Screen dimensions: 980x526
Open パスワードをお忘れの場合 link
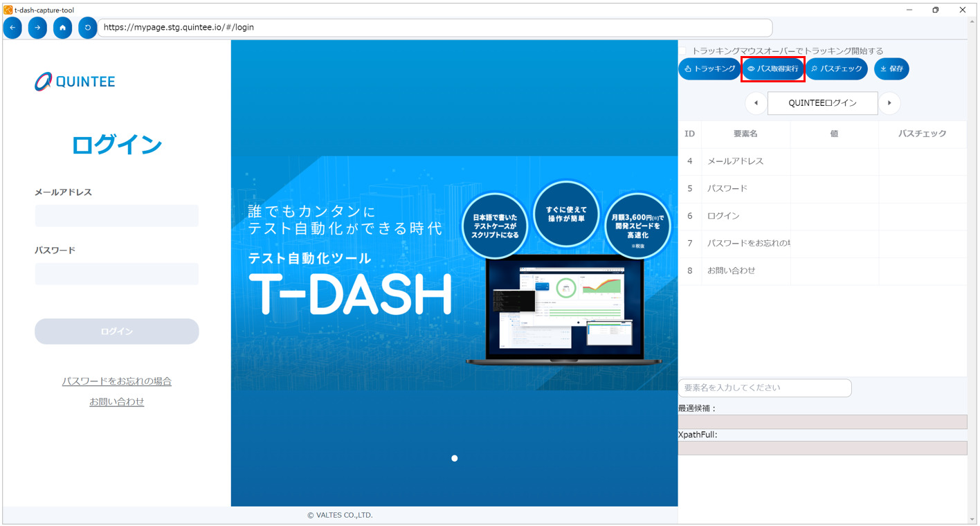tap(117, 381)
